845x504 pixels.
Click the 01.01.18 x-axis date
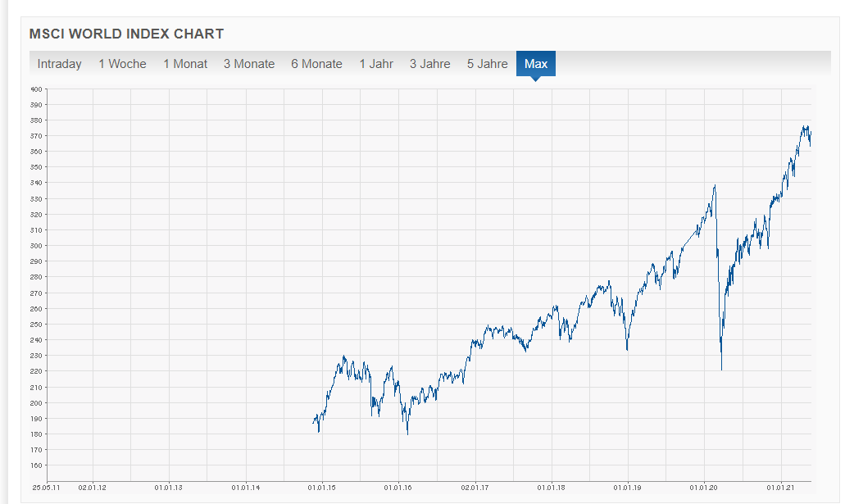(x=552, y=488)
